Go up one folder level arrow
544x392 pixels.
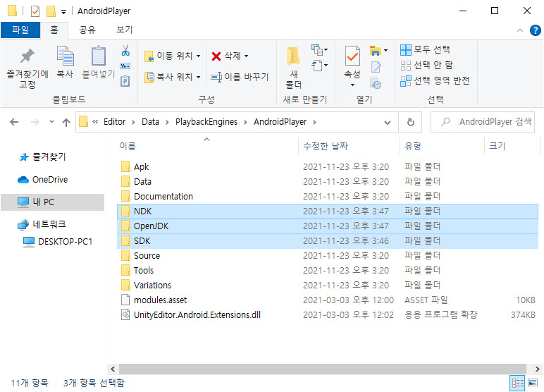point(66,122)
